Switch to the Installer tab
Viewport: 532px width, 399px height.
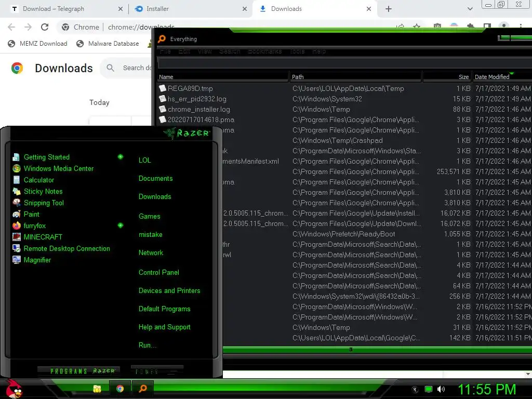coord(190,9)
